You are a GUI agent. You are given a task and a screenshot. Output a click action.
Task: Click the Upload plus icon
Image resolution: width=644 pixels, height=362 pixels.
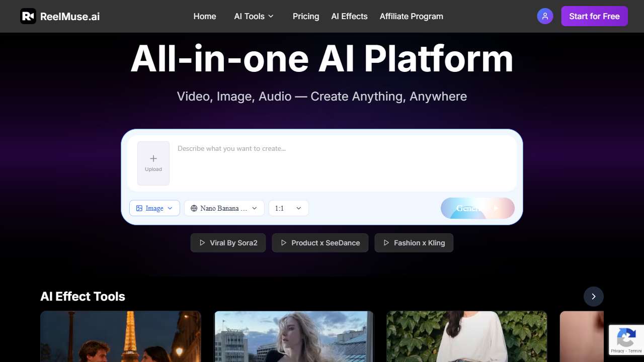click(x=153, y=158)
